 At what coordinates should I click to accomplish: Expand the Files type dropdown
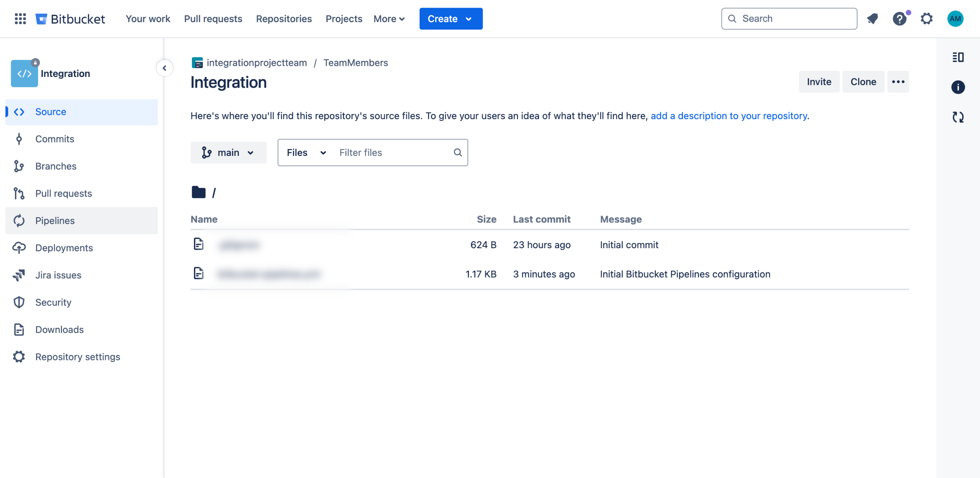[x=306, y=152]
